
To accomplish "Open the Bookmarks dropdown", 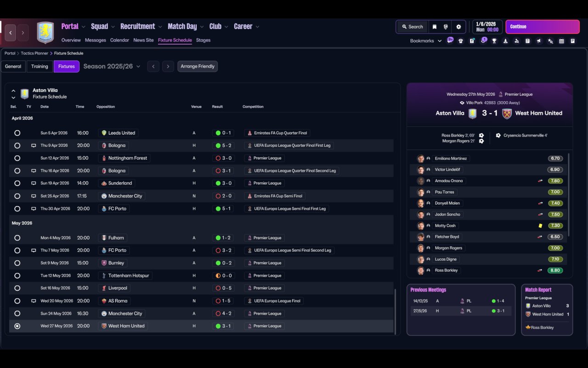I will (x=426, y=41).
